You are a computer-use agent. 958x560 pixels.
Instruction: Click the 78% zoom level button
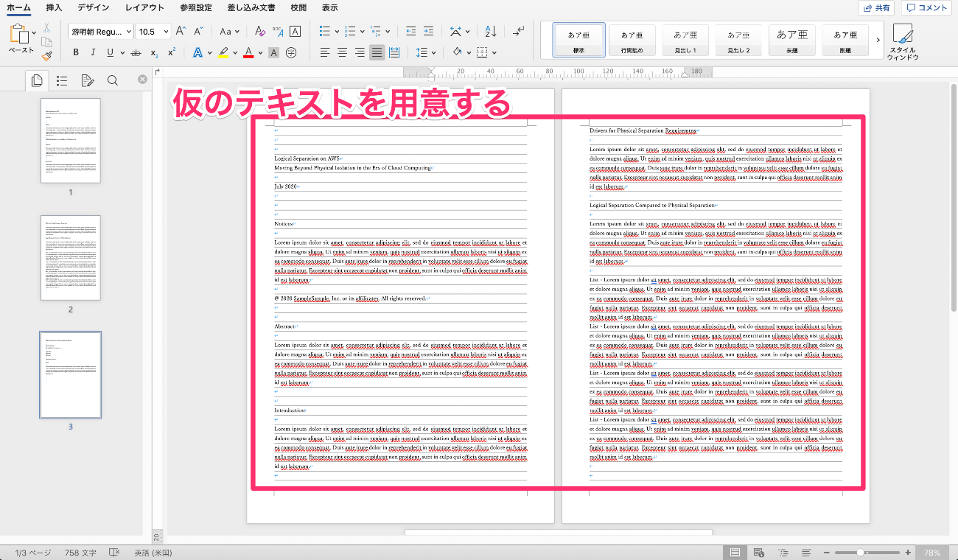932,553
